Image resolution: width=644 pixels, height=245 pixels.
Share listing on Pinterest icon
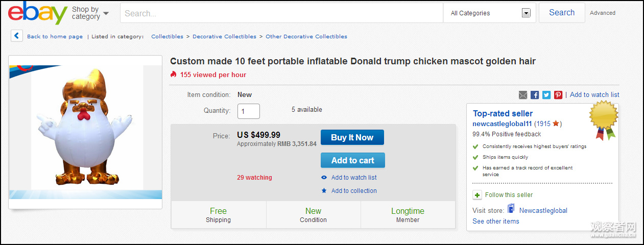(x=558, y=95)
